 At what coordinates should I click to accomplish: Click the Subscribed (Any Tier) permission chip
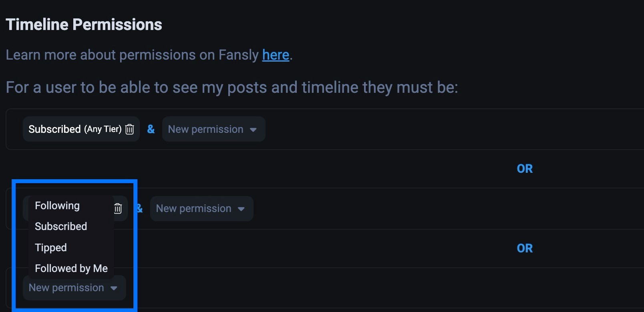pyautogui.click(x=74, y=129)
